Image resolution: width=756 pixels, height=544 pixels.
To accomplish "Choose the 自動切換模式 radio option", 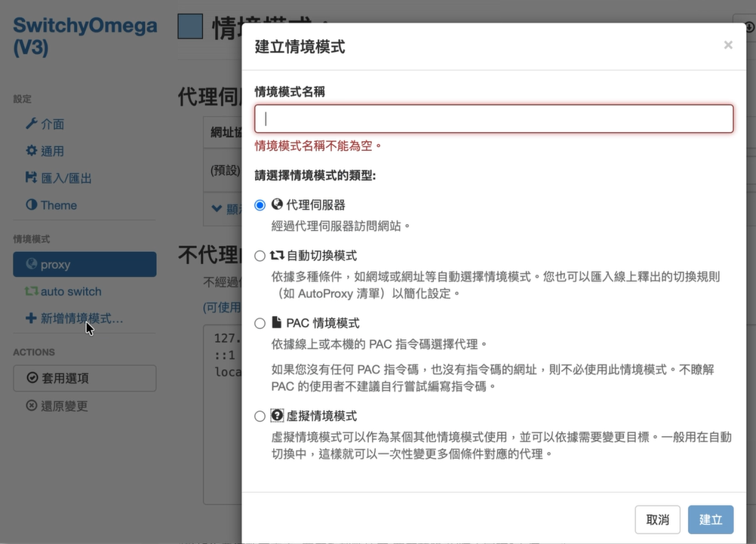I will pyautogui.click(x=260, y=256).
